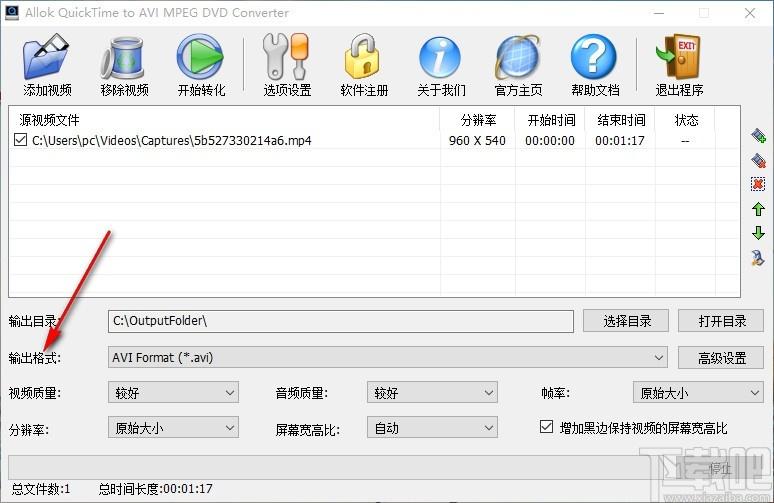774x503 pixels.
Task: Click the 00:00:00 start time cell
Action: click(550, 140)
